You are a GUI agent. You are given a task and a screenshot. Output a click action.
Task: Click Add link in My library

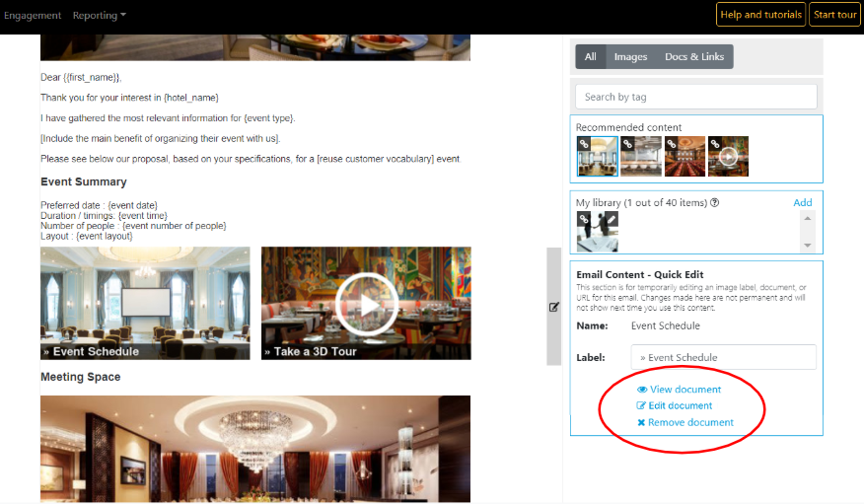(803, 203)
